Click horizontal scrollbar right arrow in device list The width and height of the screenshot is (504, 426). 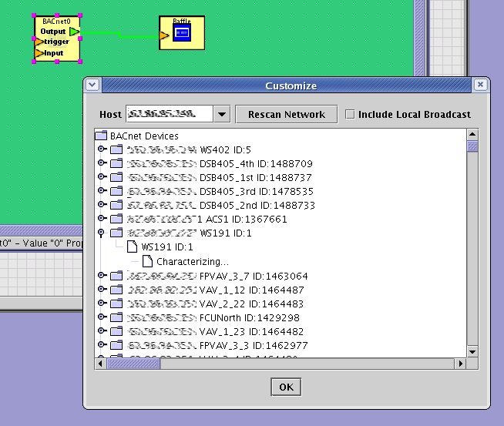460,364
